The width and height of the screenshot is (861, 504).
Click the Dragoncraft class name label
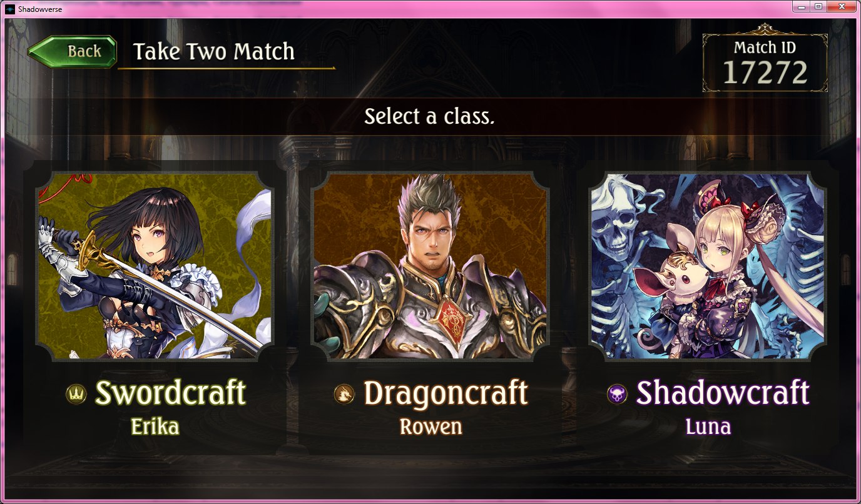(x=446, y=393)
